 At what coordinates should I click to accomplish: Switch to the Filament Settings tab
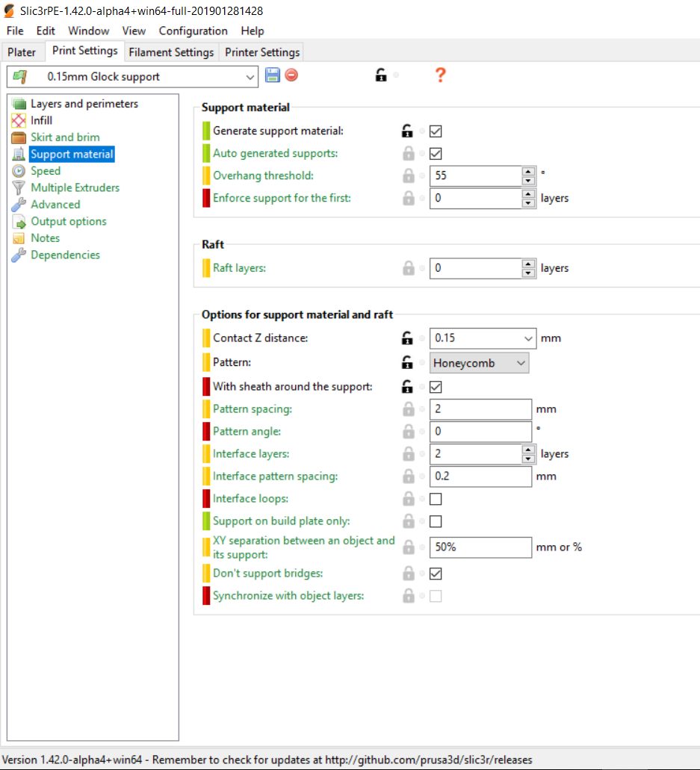pos(172,52)
